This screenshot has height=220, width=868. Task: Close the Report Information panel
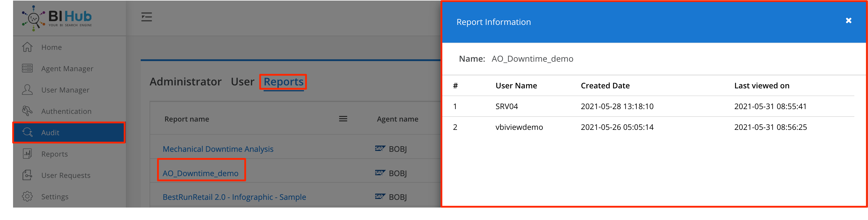(x=848, y=21)
